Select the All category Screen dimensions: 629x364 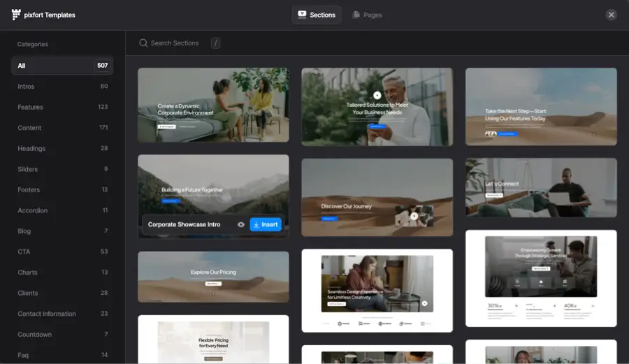(62, 66)
